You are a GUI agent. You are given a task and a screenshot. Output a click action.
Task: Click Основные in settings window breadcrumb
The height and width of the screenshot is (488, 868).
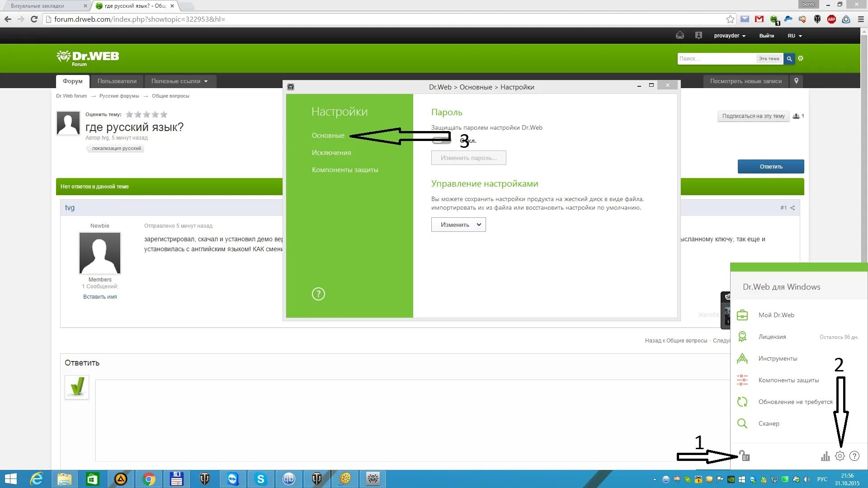click(x=476, y=87)
